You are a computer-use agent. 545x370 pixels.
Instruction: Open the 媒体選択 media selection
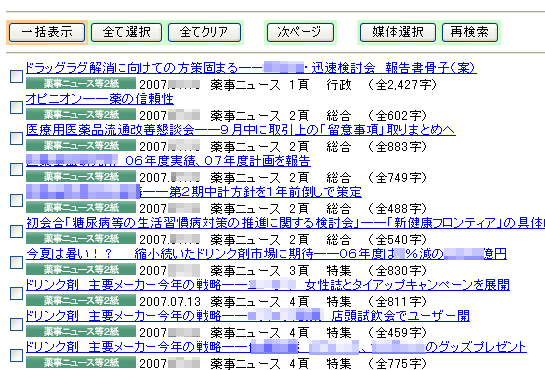[398, 32]
